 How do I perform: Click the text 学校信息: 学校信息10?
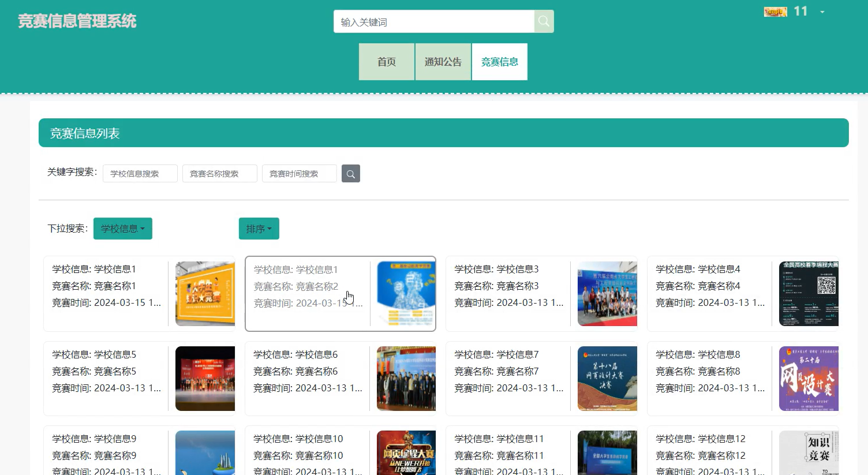298,439
